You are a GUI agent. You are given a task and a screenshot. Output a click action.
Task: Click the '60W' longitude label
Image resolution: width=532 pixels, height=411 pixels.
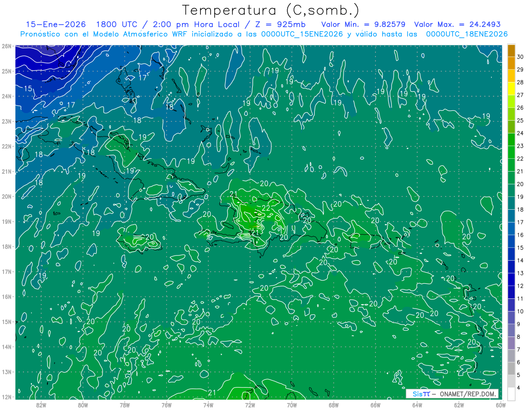[501, 405]
